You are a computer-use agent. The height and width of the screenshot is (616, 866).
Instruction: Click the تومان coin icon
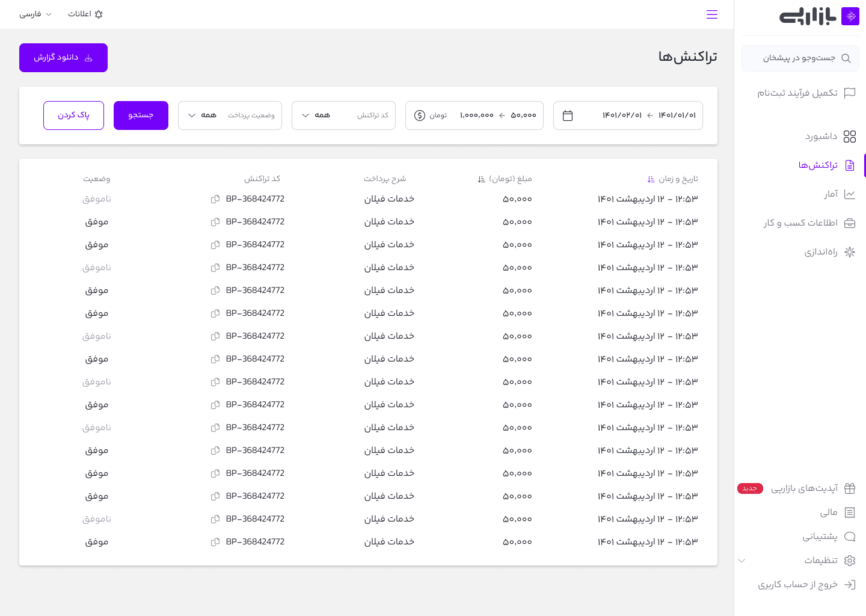point(420,115)
